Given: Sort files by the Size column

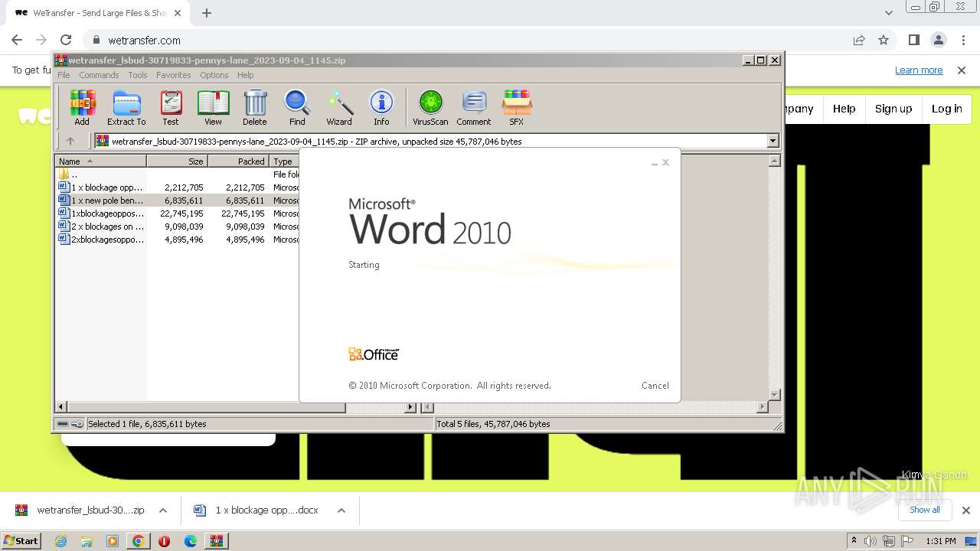Looking at the screenshot, I should 177,161.
